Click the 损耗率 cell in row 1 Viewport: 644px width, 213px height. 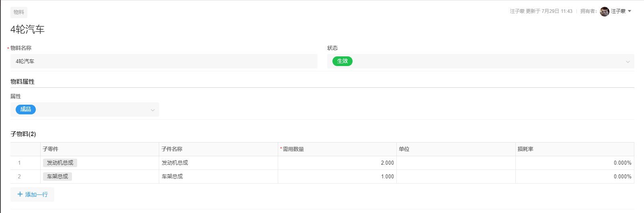click(574, 163)
